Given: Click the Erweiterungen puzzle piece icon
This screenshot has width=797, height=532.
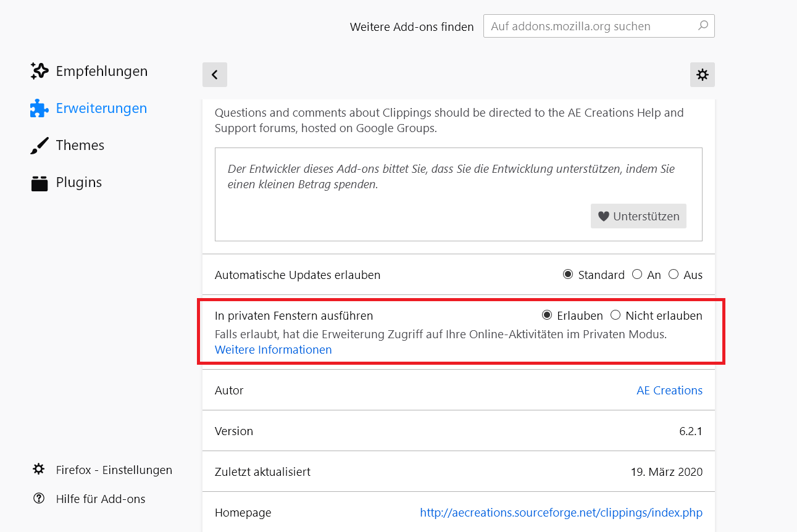Looking at the screenshot, I should click(x=40, y=109).
